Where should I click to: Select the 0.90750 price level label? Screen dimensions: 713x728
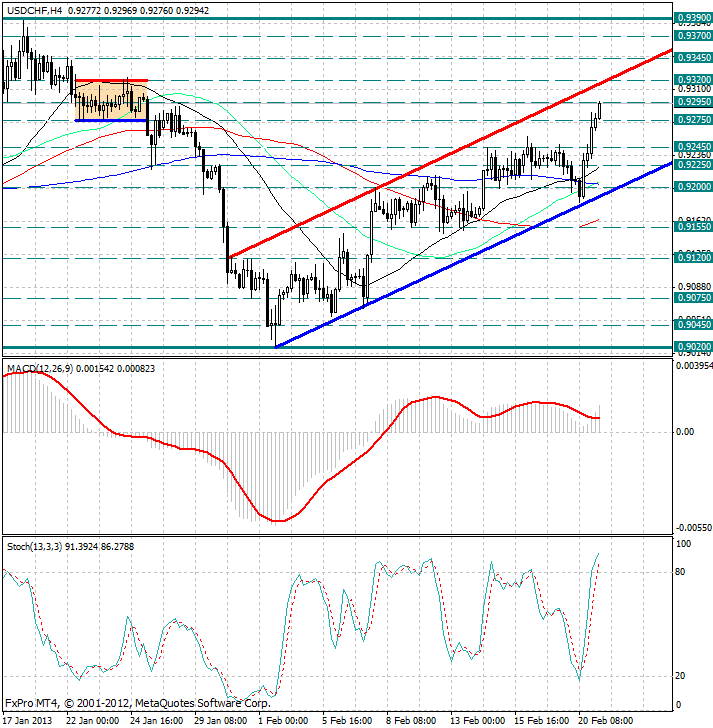[x=694, y=298]
